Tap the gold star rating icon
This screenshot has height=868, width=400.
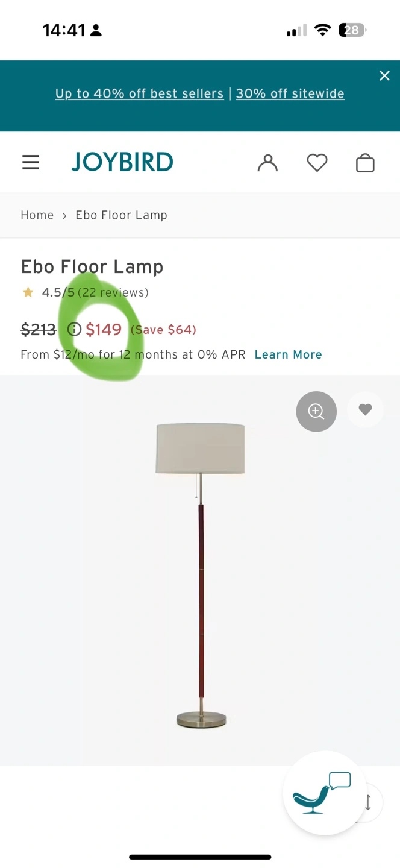tap(28, 293)
